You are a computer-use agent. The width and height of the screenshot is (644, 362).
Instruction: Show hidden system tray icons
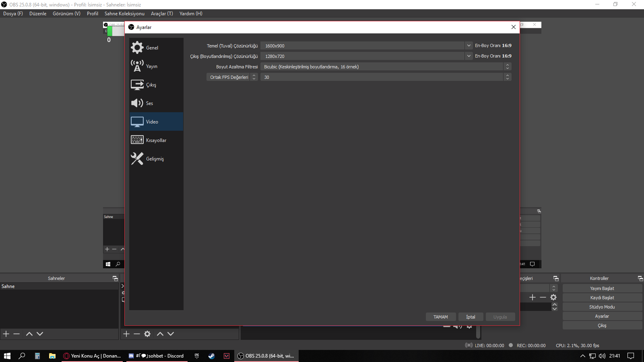click(x=582, y=356)
